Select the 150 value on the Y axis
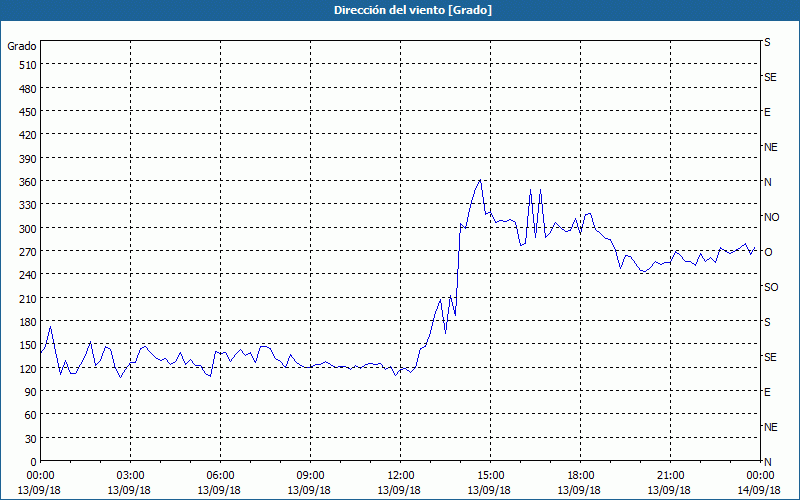 coord(28,345)
